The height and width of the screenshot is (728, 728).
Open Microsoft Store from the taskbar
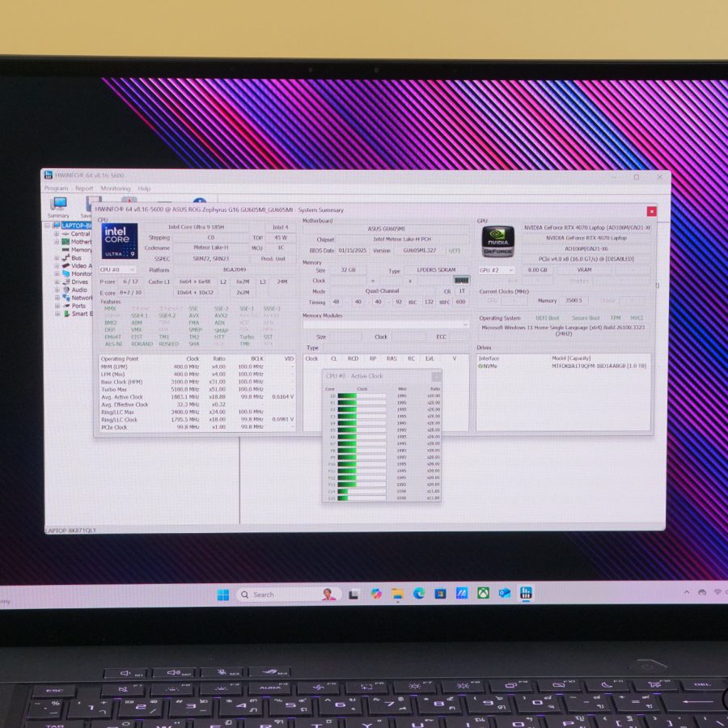440,594
